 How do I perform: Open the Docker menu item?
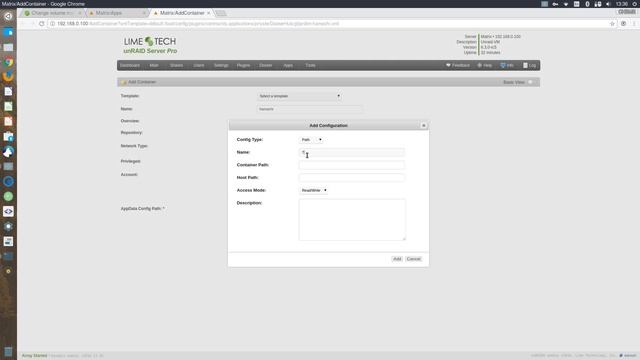click(x=266, y=65)
